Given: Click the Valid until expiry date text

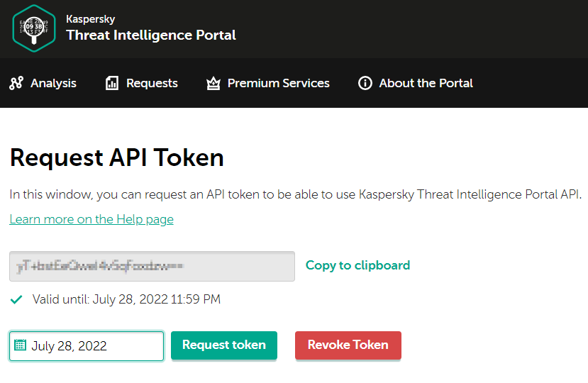Looking at the screenshot, I should click(x=126, y=300).
